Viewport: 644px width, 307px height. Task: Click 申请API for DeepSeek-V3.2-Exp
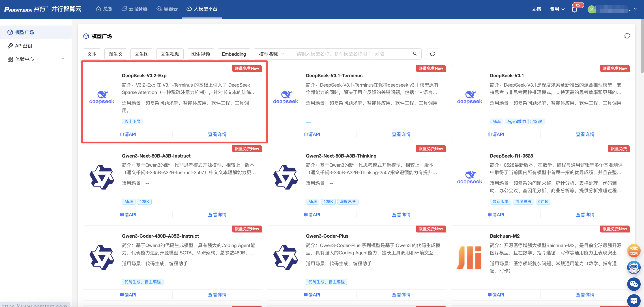[x=128, y=134]
